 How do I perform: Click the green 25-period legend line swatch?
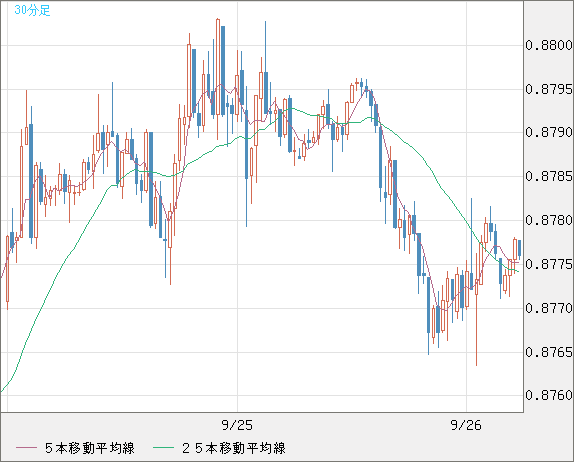[163, 448]
